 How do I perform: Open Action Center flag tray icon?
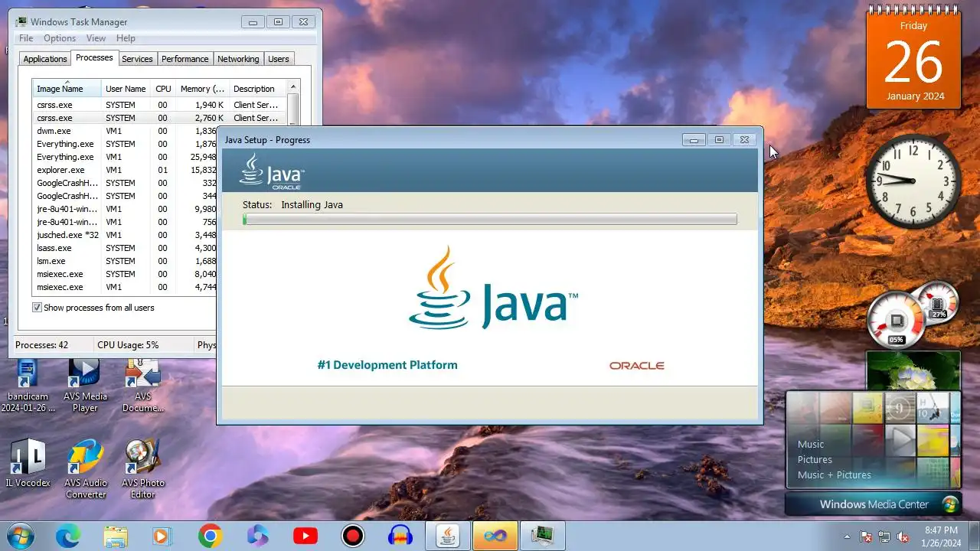point(866,536)
